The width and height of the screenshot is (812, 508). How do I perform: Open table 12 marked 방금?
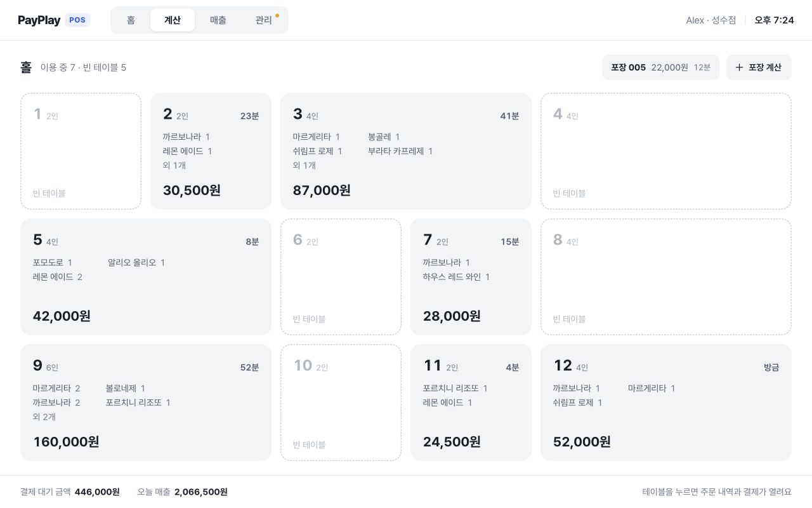(x=666, y=403)
